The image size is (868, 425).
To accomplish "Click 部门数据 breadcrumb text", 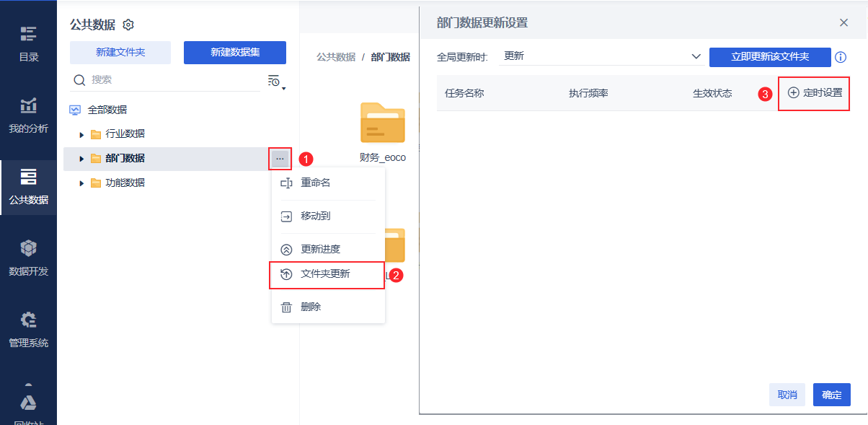I will pyautogui.click(x=391, y=57).
